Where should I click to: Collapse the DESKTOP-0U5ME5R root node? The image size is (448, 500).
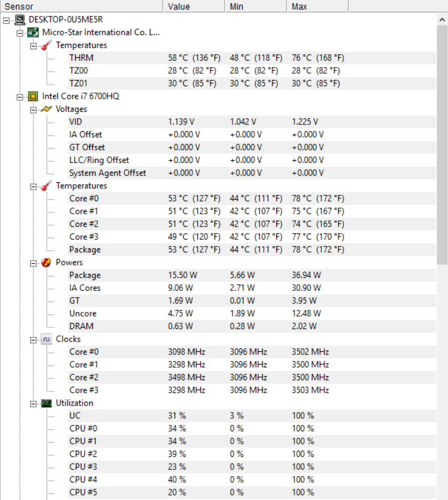click(x=6, y=20)
